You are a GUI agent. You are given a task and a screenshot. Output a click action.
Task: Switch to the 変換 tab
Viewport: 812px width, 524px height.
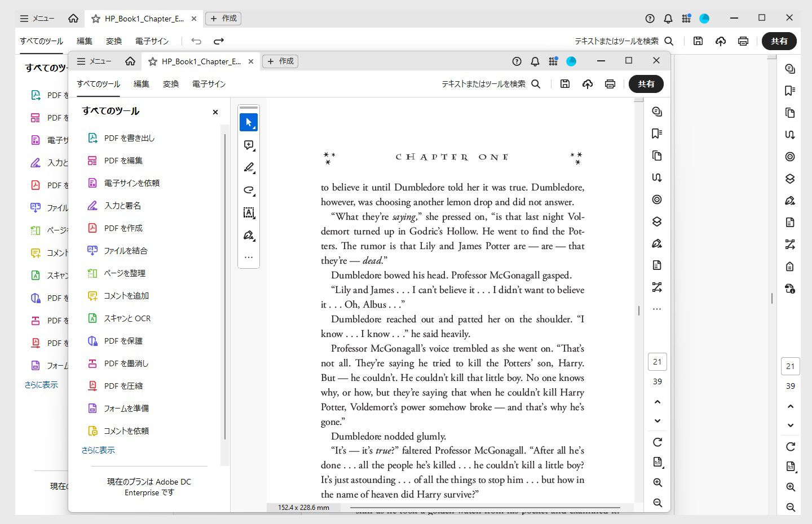pyautogui.click(x=171, y=83)
